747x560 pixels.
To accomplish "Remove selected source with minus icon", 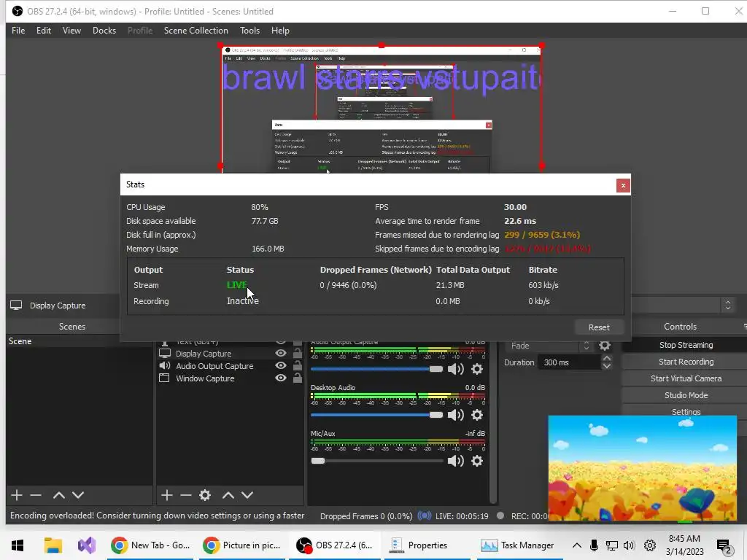I will pos(186,495).
